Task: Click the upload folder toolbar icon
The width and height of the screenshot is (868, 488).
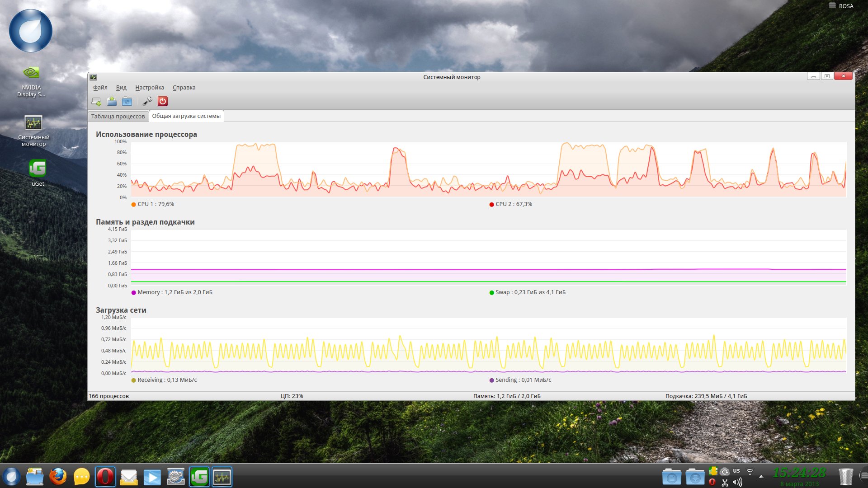Action: pos(112,101)
